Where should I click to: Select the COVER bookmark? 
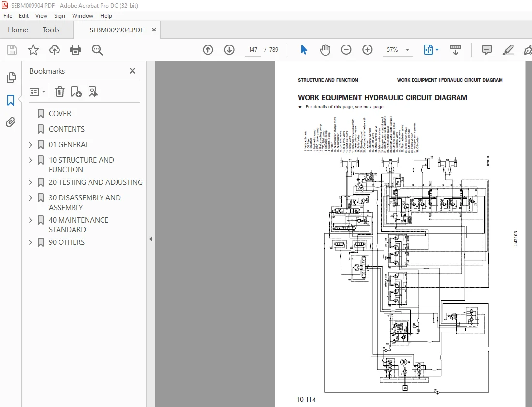(60, 113)
